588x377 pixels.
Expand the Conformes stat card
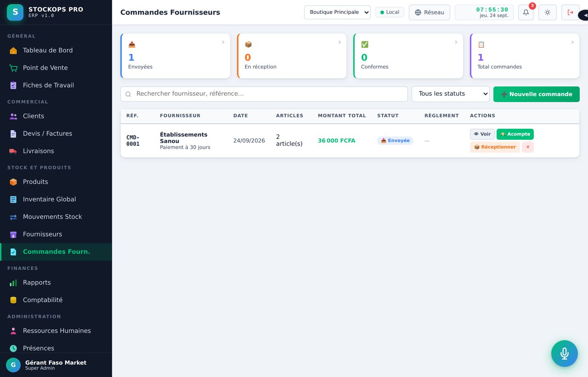point(408,56)
